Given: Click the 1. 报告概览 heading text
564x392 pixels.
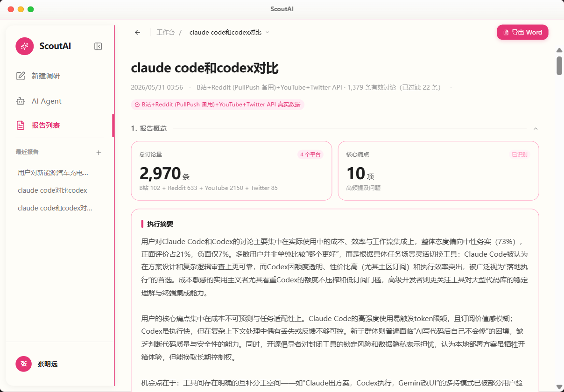Looking at the screenshot, I should (x=149, y=128).
